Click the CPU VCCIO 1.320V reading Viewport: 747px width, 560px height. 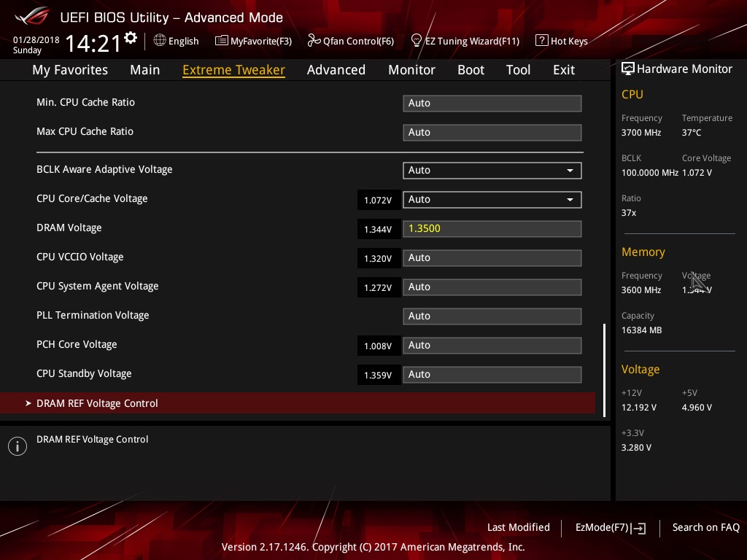click(x=379, y=258)
